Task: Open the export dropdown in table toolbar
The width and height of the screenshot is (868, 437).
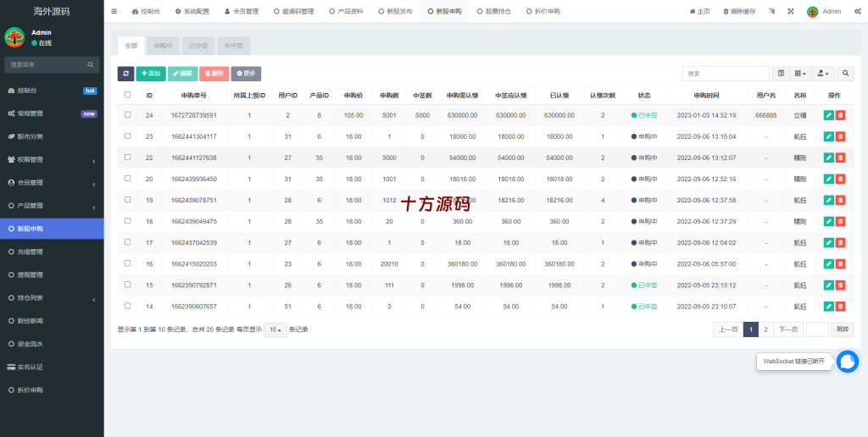Action: [x=822, y=74]
